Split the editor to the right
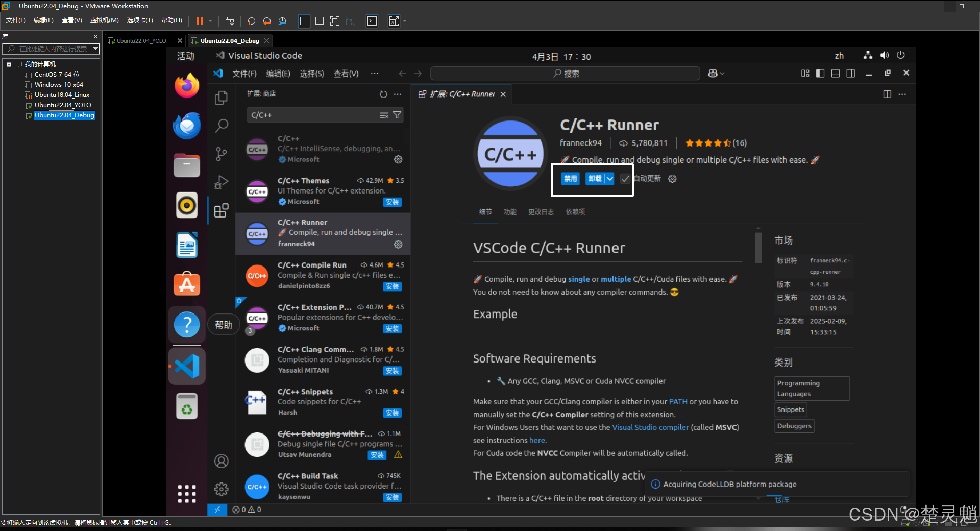 (x=887, y=94)
